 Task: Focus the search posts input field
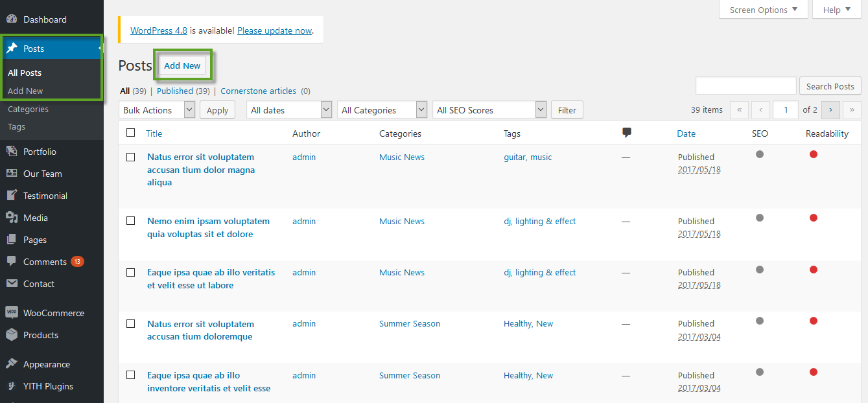pos(745,86)
